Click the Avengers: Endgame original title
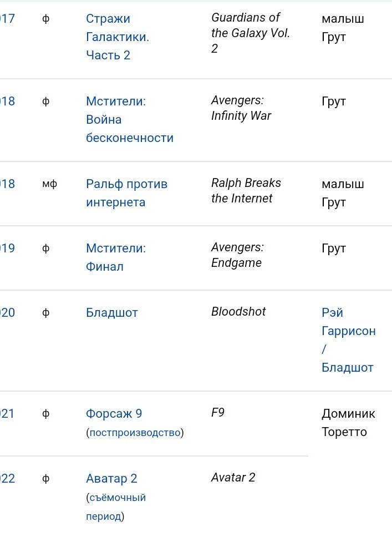 pyautogui.click(x=237, y=255)
